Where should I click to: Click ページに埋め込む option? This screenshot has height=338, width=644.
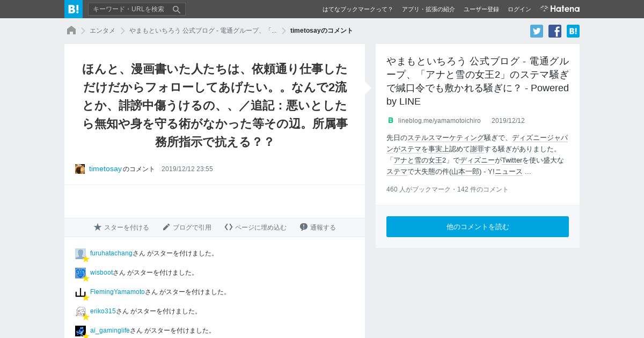(x=255, y=227)
